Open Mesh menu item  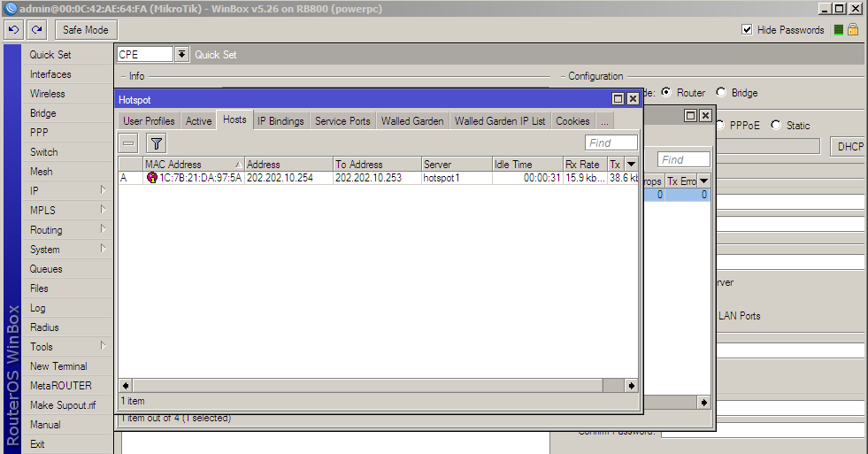pyautogui.click(x=67, y=172)
